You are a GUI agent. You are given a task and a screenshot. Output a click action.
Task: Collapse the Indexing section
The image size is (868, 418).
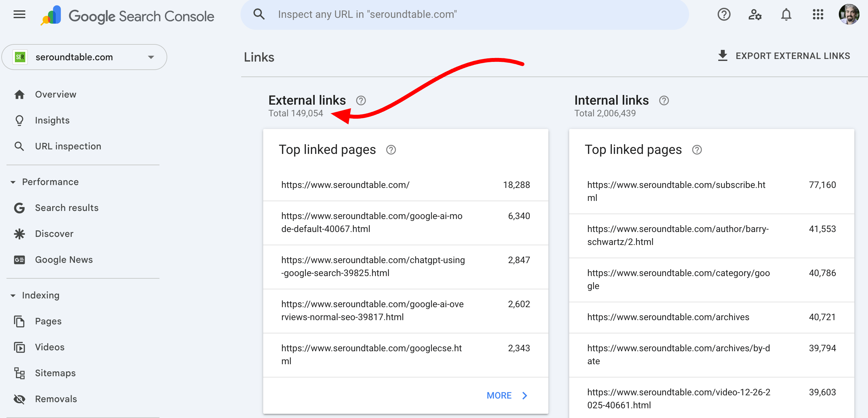[x=13, y=295]
